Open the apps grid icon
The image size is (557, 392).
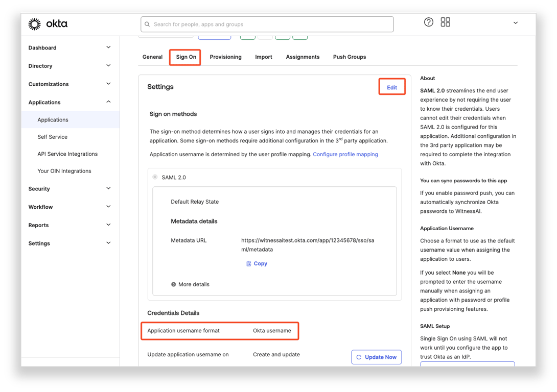[x=446, y=22]
